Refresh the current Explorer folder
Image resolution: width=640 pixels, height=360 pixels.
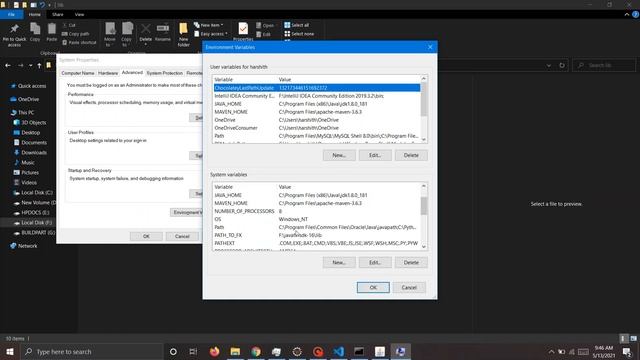click(562, 65)
